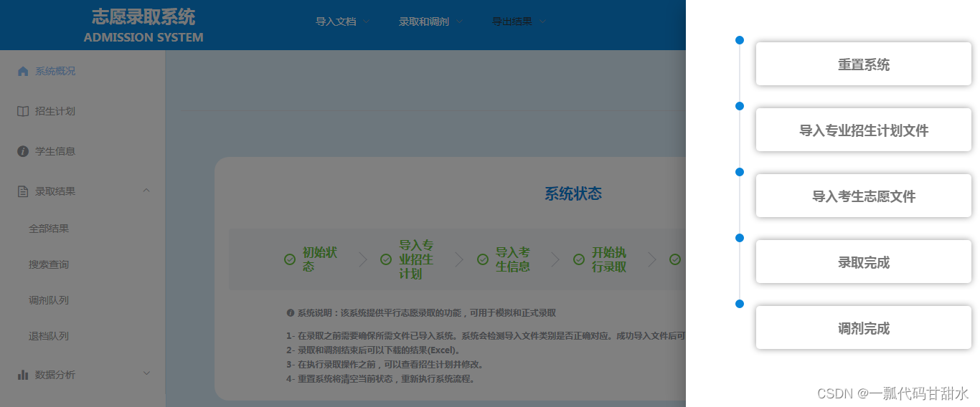Click the note line starting with 1- 在录取之前
The height and width of the screenshot is (407, 980).
coord(486,335)
